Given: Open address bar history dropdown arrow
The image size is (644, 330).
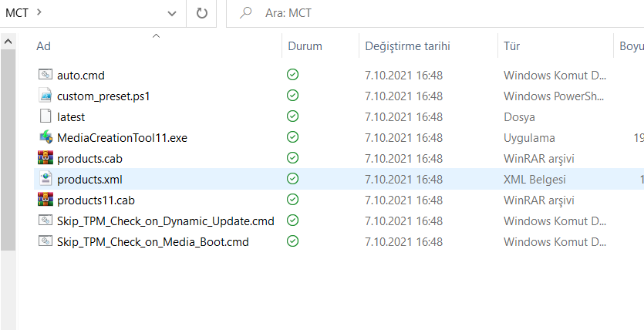Looking at the screenshot, I should click(x=171, y=13).
